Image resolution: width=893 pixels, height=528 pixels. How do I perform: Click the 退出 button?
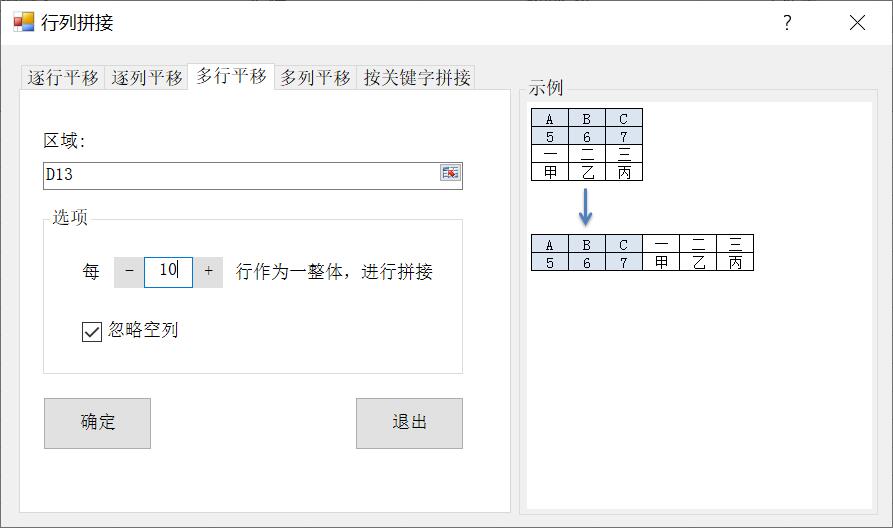[409, 423]
